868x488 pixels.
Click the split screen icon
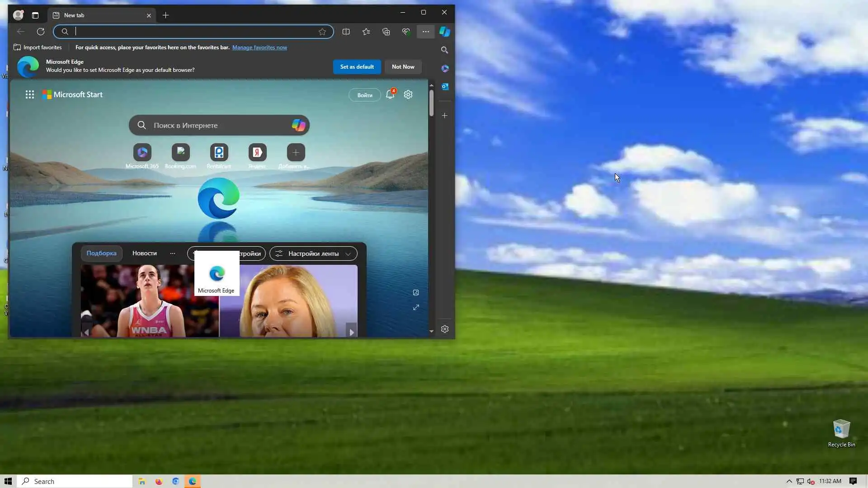coord(346,32)
